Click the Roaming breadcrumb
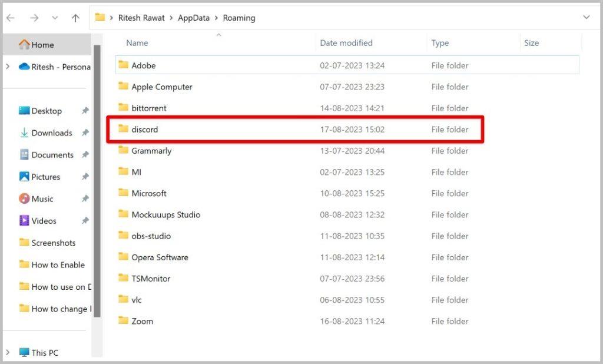The width and height of the screenshot is (603, 364). tap(239, 18)
